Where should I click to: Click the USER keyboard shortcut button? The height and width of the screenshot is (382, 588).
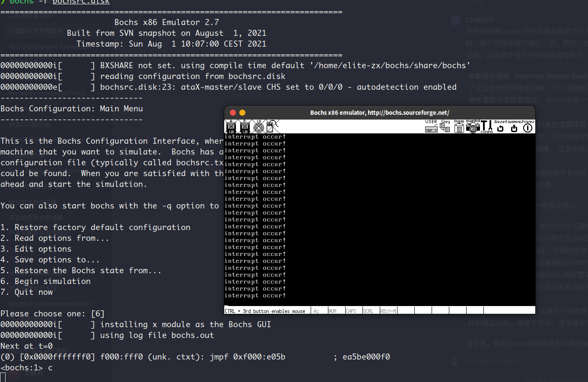point(431,127)
